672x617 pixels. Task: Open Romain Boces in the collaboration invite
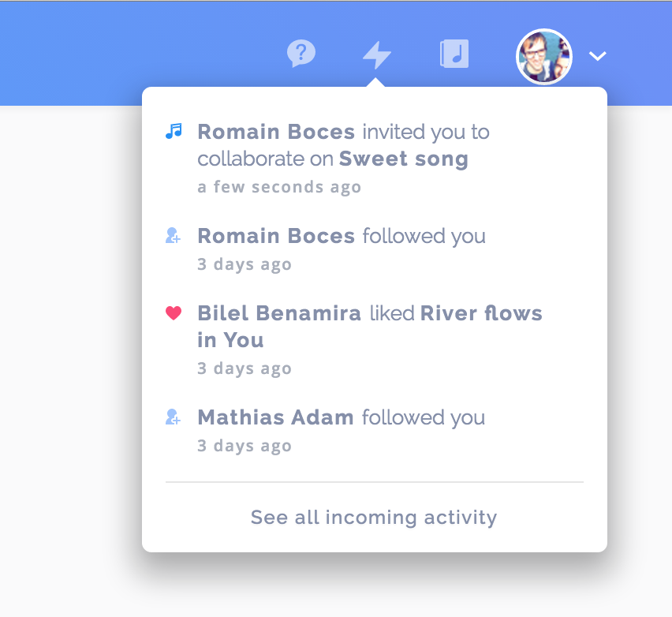[276, 132]
